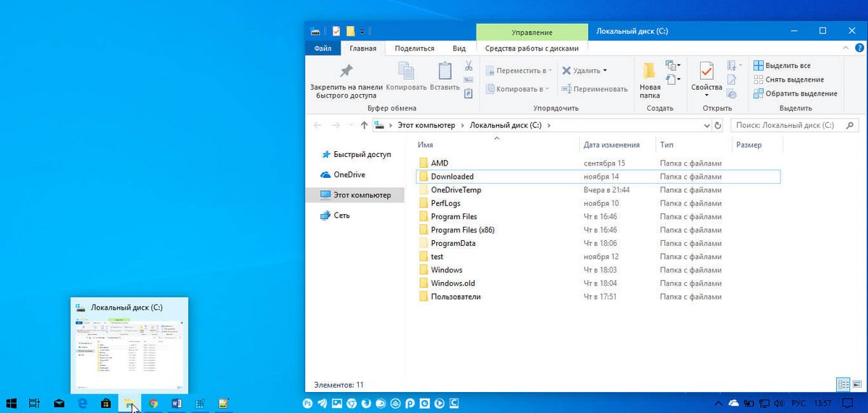The image size is (868, 413).
Task: Click Снять выделение button
Action: click(x=788, y=80)
